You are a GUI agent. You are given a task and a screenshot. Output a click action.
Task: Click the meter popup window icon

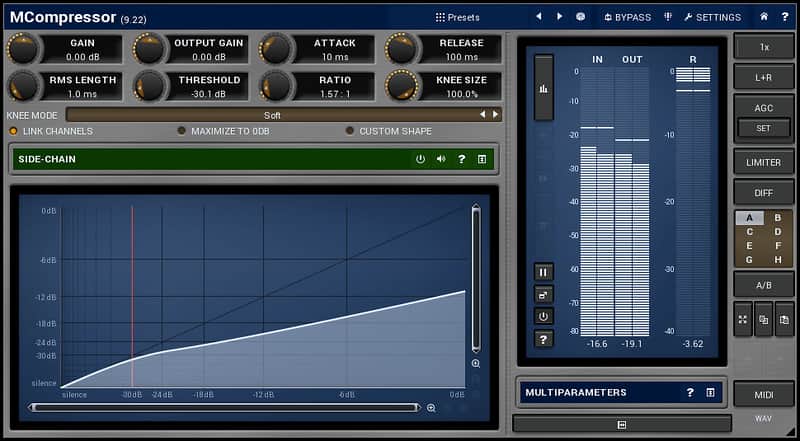543,295
